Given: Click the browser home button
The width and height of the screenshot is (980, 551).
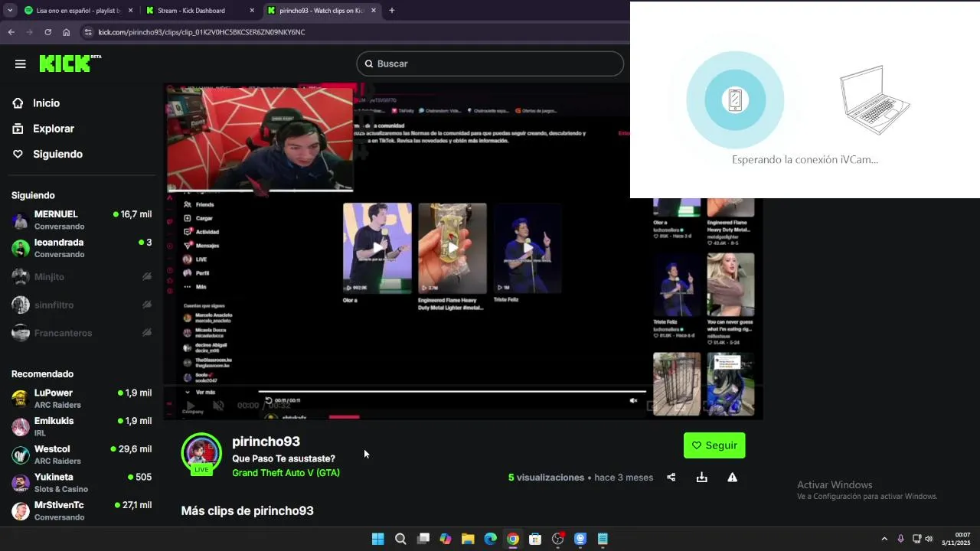Looking at the screenshot, I should [x=67, y=32].
